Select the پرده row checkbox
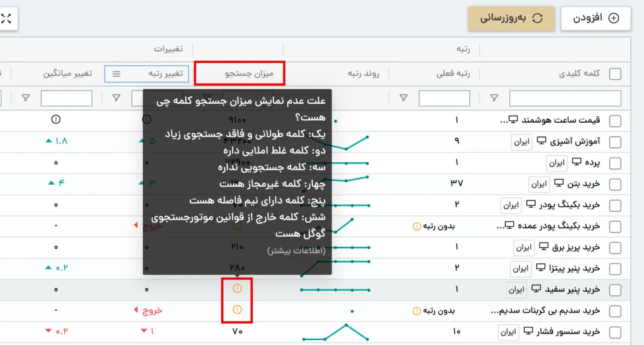The height and width of the screenshot is (345, 644). pyautogui.click(x=615, y=163)
